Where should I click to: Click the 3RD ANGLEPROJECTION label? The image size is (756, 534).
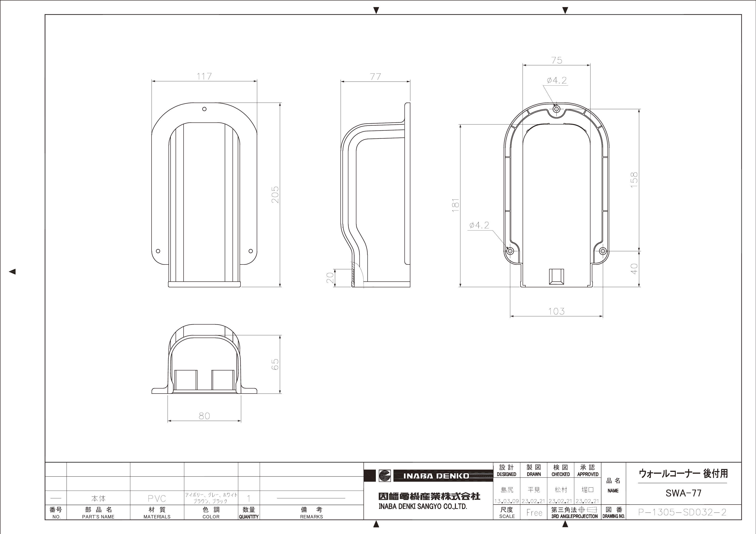574,517
